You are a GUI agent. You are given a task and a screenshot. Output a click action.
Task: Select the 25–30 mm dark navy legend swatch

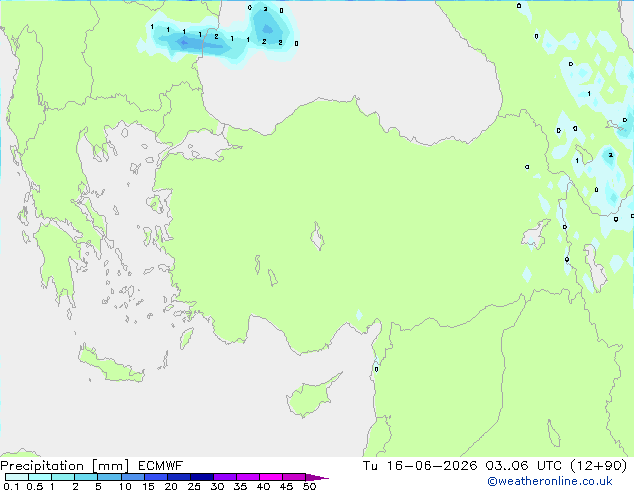[x=202, y=477]
